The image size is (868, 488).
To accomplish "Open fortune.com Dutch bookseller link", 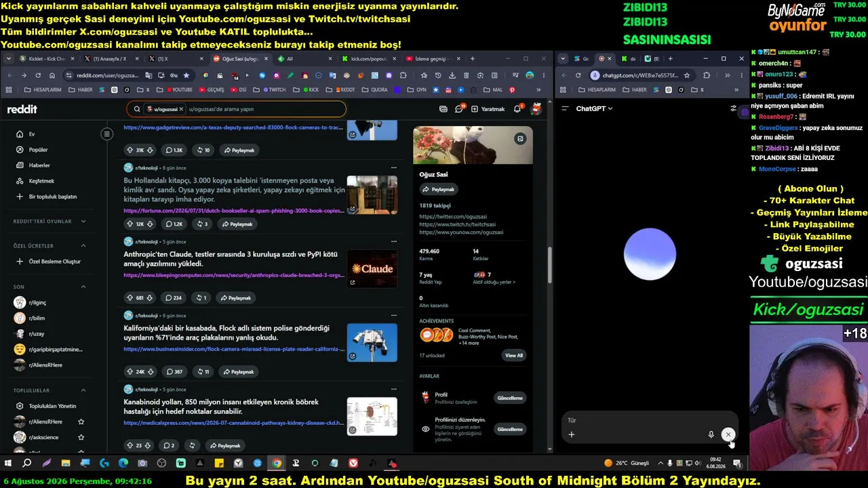I will [234, 211].
